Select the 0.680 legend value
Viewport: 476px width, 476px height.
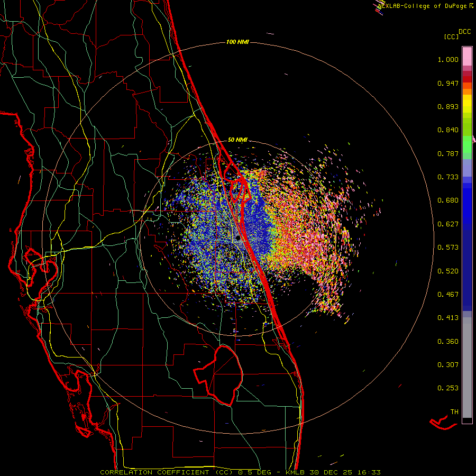tap(448, 200)
